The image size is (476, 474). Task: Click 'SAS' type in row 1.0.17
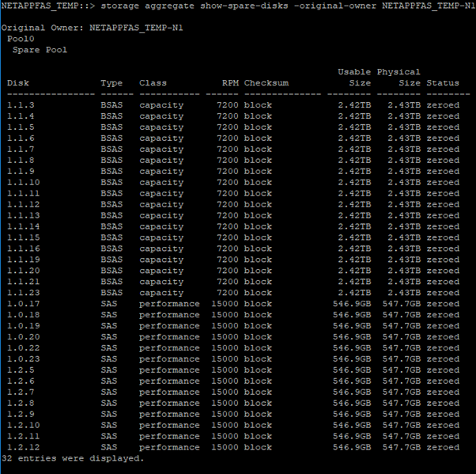[x=108, y=304]
